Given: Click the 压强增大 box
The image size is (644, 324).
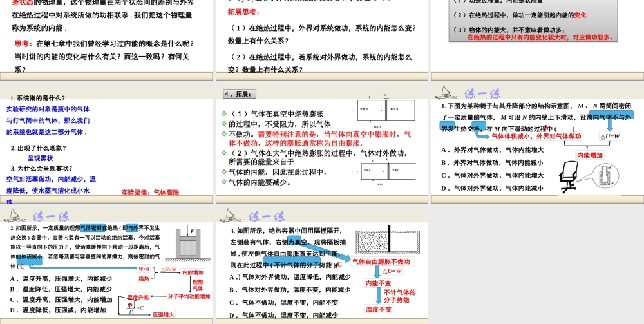Looking at the screenshot, I should click(163, 314).
